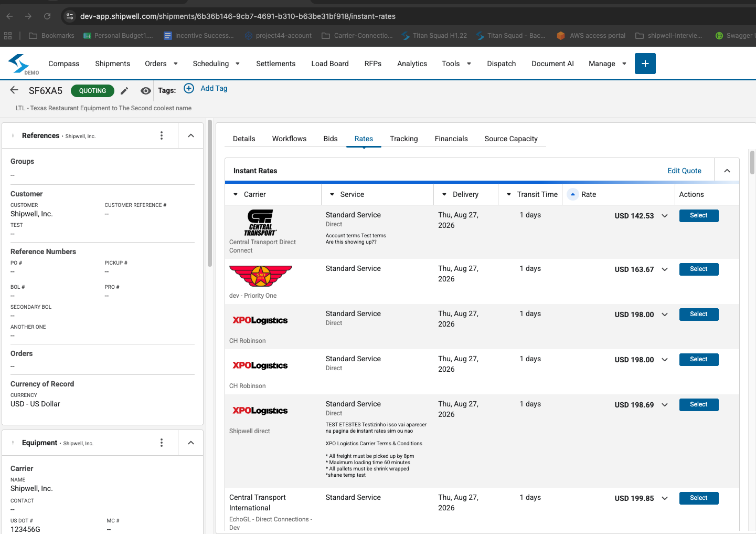
Task: Grab the Equipment card drag handle
Action: point(13,443)
